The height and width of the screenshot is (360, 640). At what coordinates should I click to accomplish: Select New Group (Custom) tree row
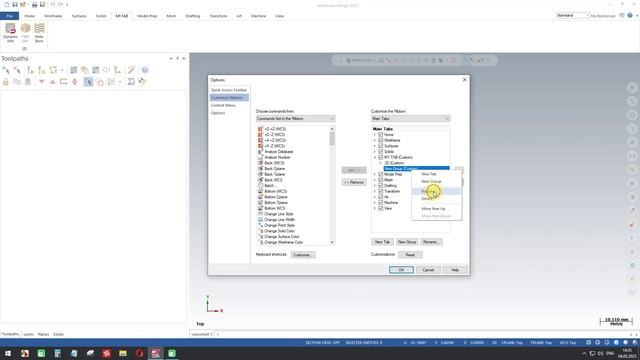click(x=416, y=169)
